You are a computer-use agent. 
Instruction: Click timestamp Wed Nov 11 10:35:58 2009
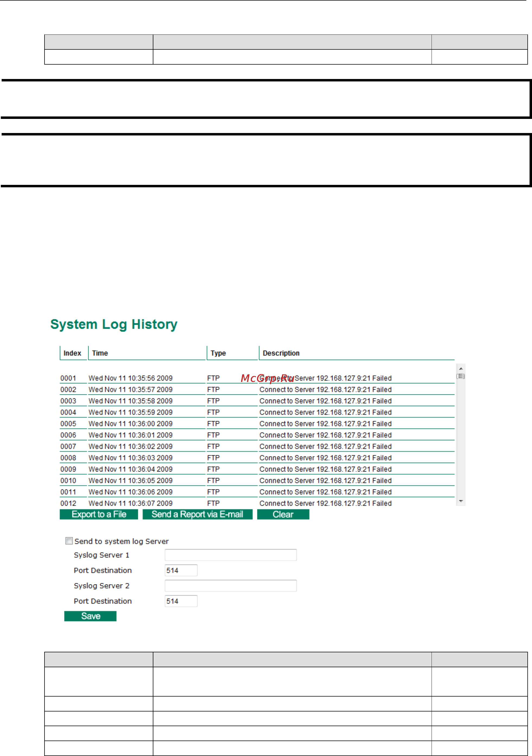tap(130, 401)
